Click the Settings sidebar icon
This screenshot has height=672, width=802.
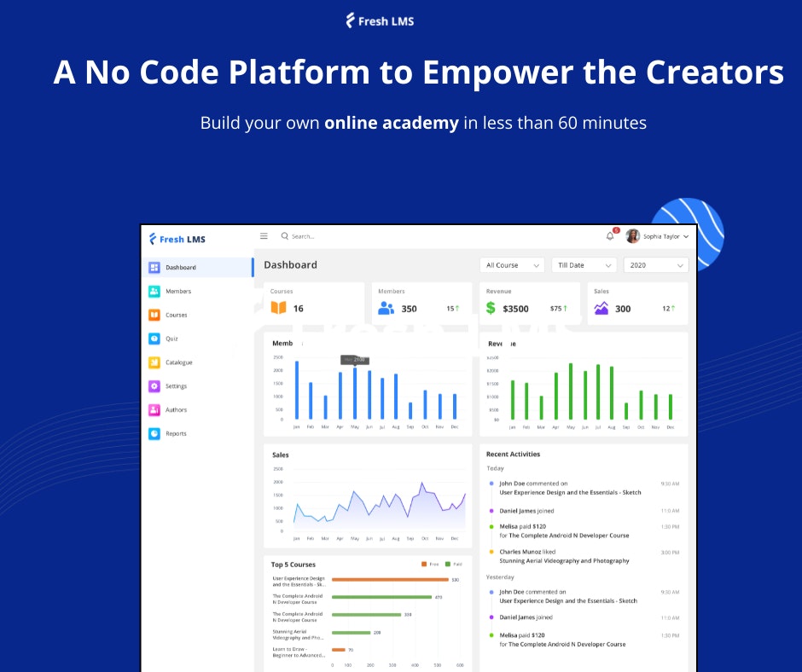pyautogui.click(x=154, y=385)
